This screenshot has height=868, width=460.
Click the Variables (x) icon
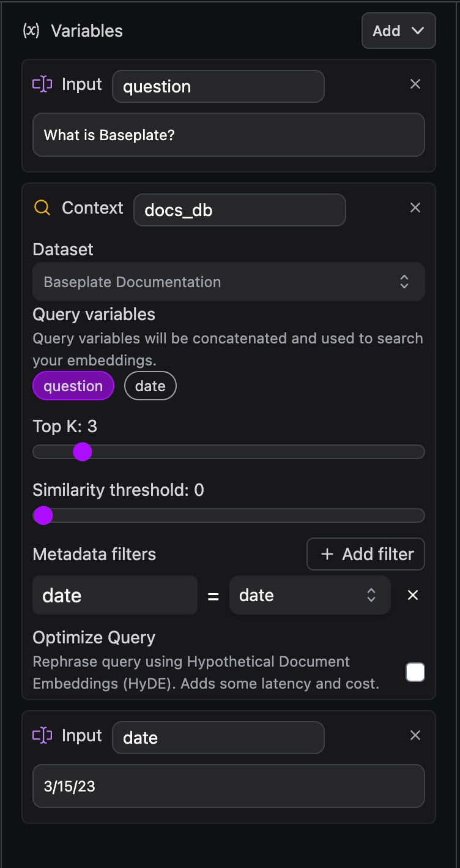31,31
